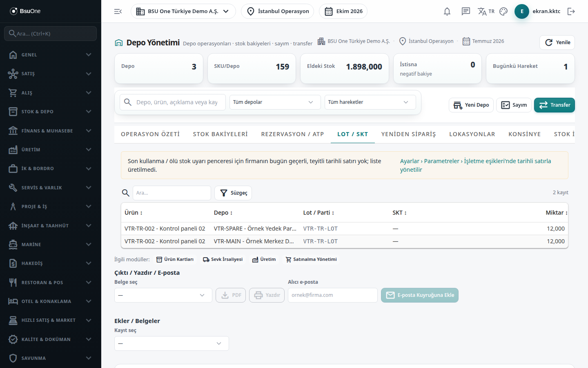
Task: Expand the Finans & Muhasebe sidebar section
Action: point(51,131)
